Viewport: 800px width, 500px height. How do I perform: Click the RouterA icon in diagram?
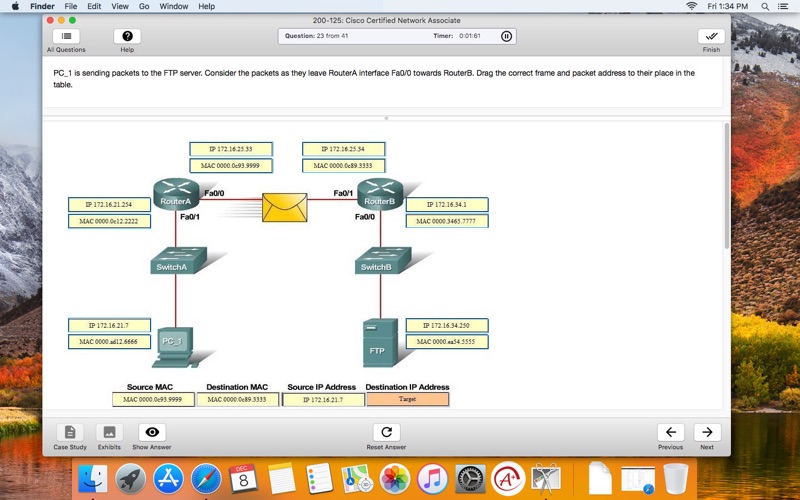tap(176, 194)
